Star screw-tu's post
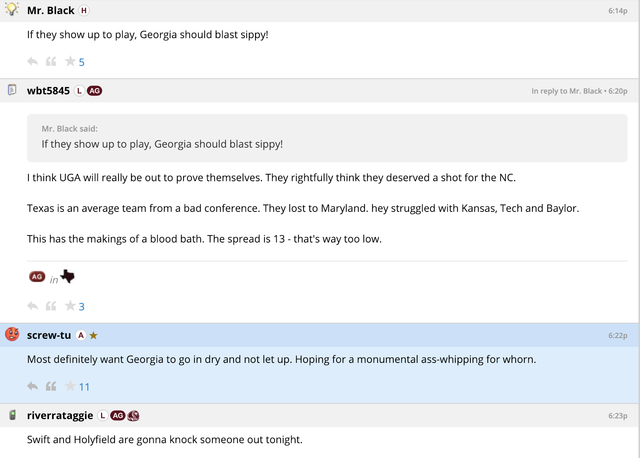 70,386
